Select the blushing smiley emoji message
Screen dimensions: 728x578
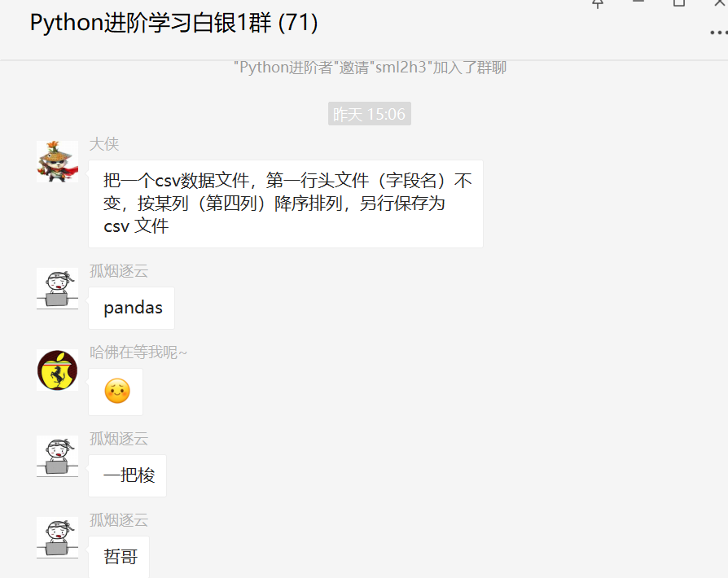(x=116, y=392)
